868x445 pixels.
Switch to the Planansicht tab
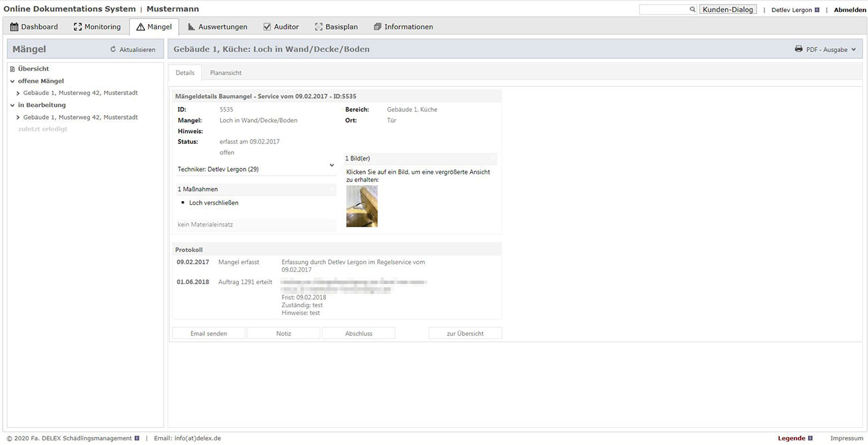click(226, 73)
